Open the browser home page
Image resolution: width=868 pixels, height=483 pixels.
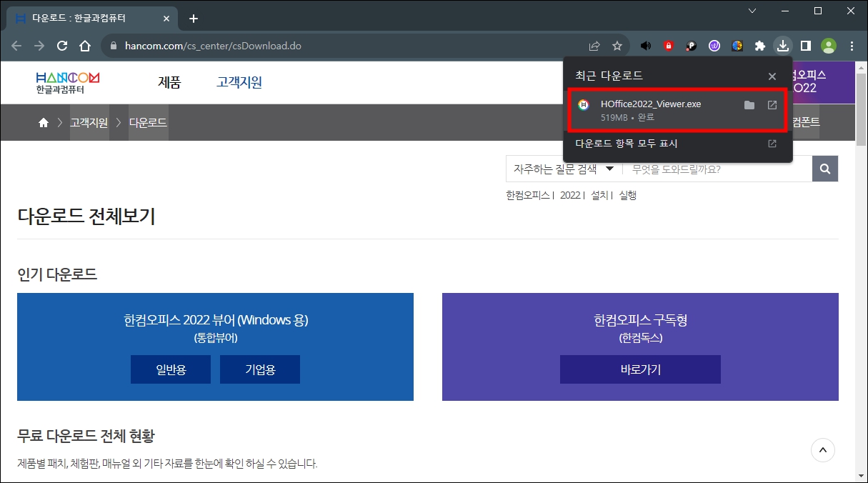[x=85, y=46]
